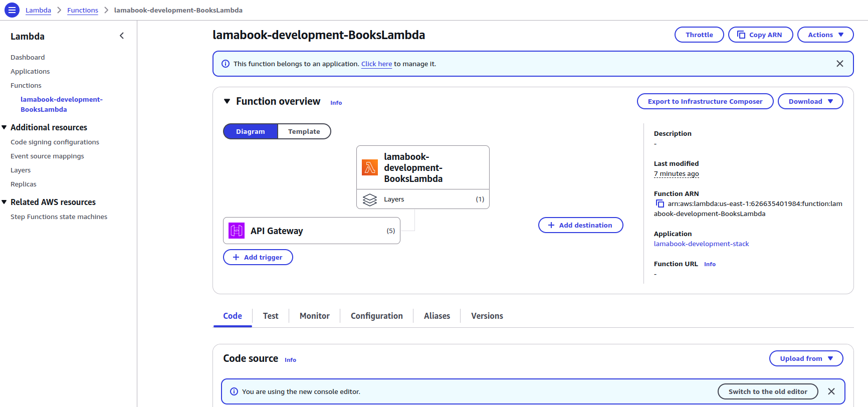
Task: Select the Diagram view toggle
Action: 251,131
